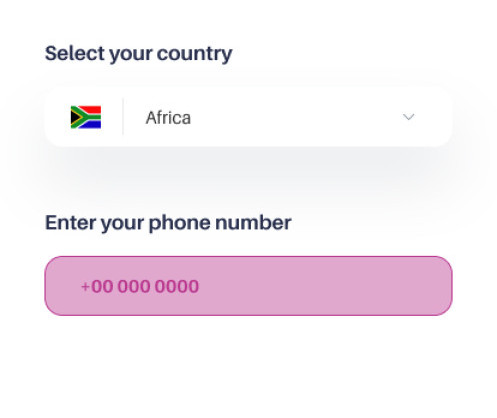Toggle the country list with the chevron

click(408, 117)
